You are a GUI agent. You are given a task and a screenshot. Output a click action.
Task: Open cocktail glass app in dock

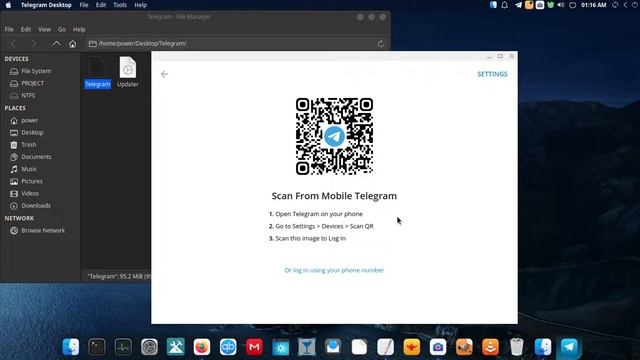click(x=307, y=347)
